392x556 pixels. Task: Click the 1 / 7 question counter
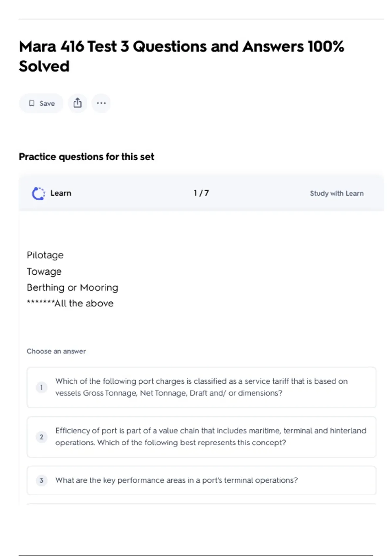[201, 193]
